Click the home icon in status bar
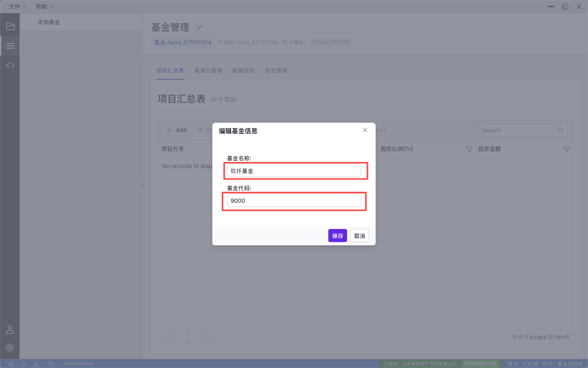588x368 pixels. [x=11, y=364]
